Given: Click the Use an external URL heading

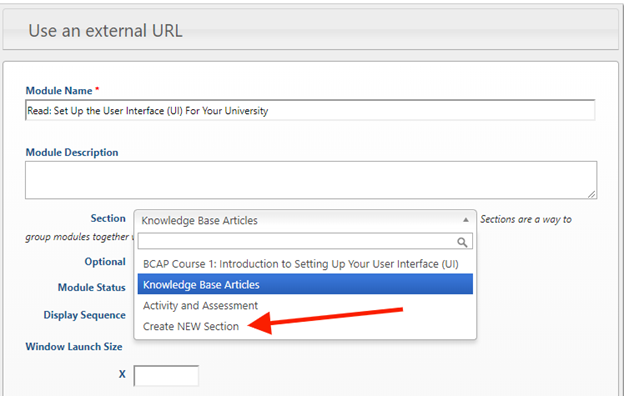Looking at the screenshot, I should tap(105, 31).
